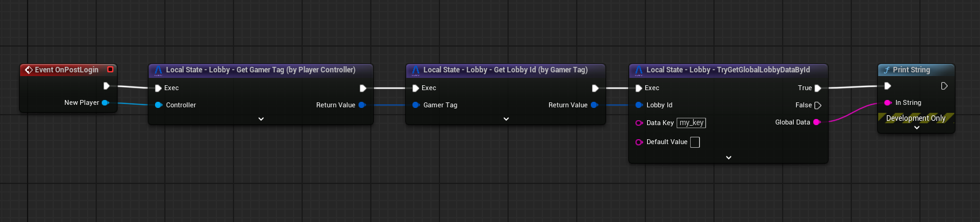This screenshot has height=222, width=980.
Task: Expand the Print String node options
Action: (x=917, y=128)
